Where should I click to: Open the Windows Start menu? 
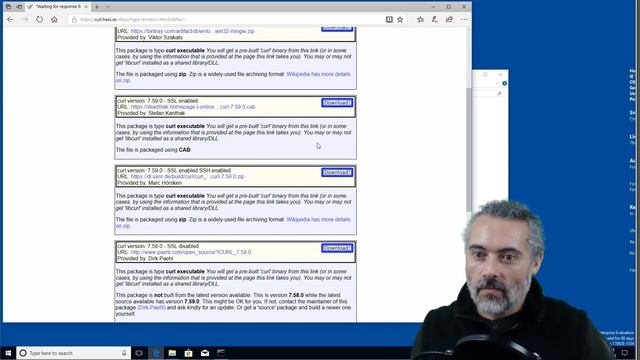tap(8, 353)
